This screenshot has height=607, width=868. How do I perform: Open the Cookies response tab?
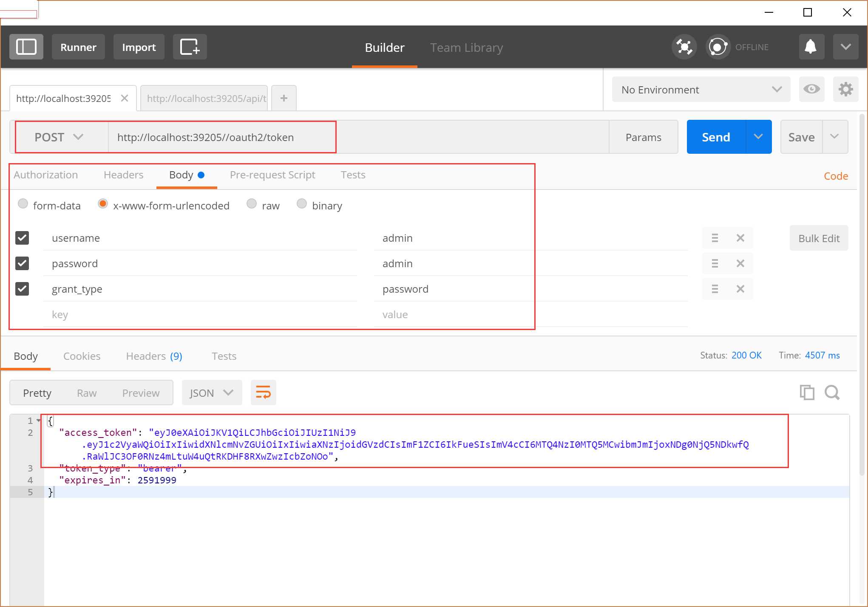click(82, 356)
